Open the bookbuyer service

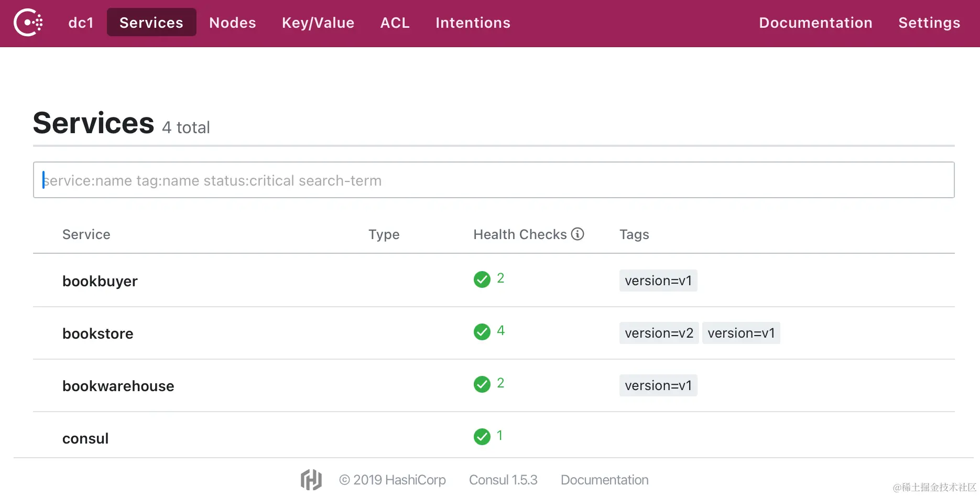[100, 281]
